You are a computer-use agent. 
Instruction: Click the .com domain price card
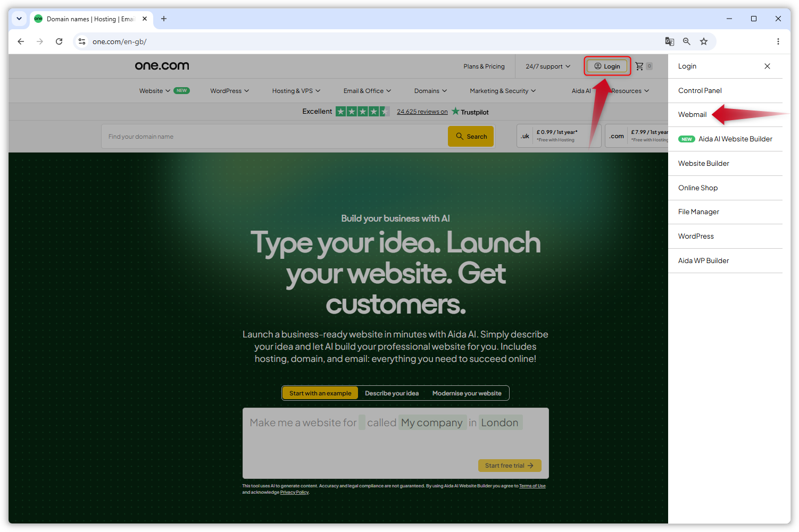tap(637, 136)
